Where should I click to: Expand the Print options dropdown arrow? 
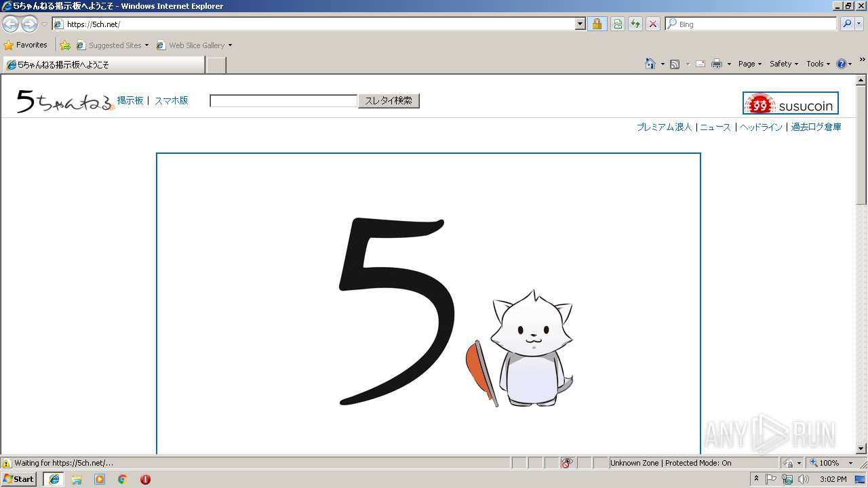pyautogui.click(x=729, y=64)
